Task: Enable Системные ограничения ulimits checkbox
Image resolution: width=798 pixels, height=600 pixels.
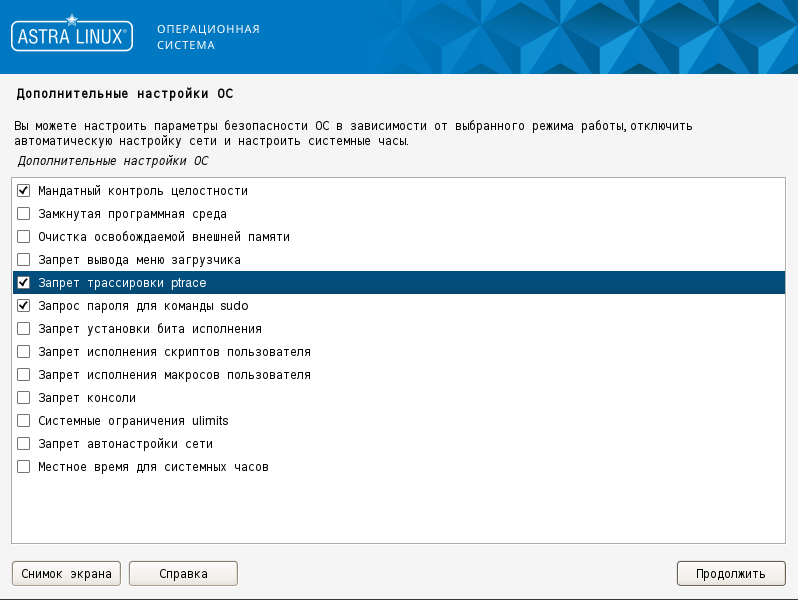Action: (x=23, y=421)
